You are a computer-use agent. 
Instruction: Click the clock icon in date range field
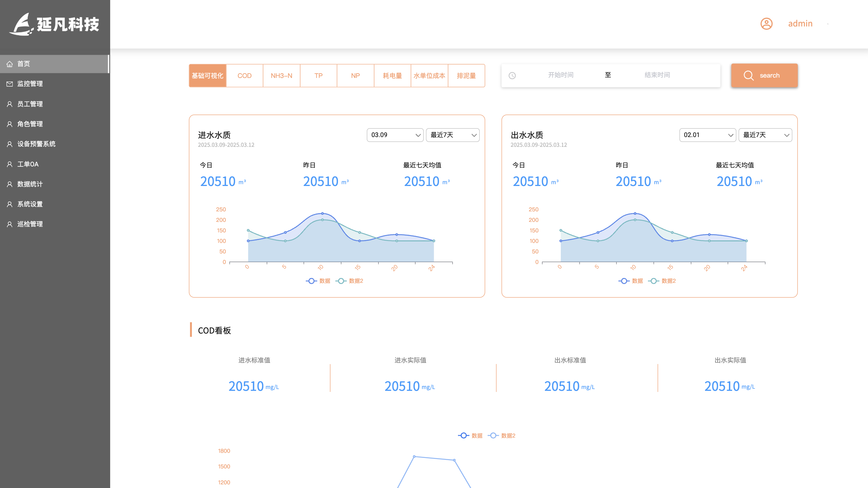pyautogui.click(x=512, y=76)
